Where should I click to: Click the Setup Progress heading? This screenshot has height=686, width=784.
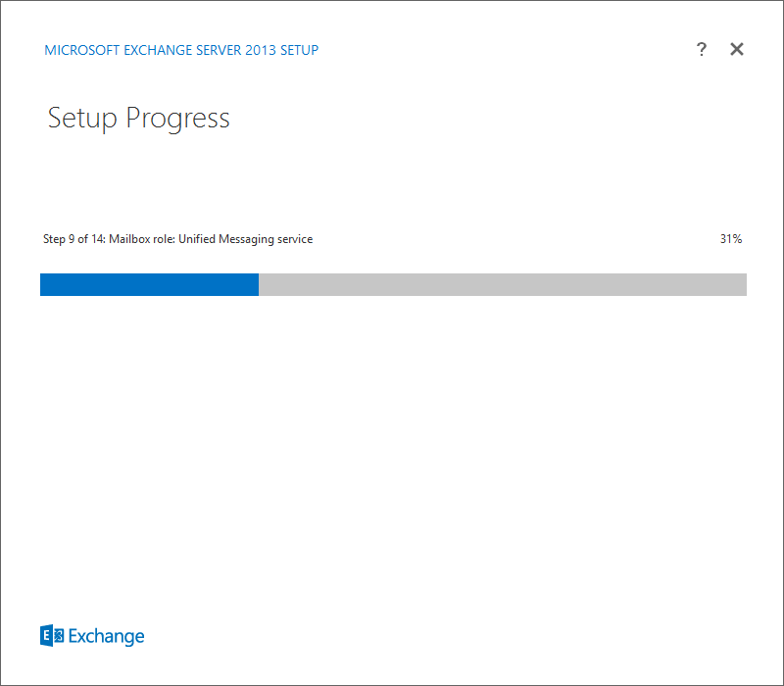[138, 119]
